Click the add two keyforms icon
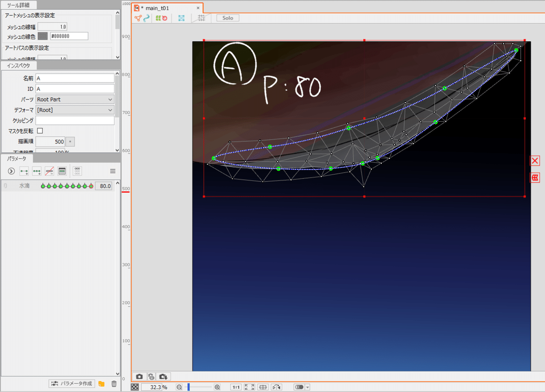Image resolution: width=545 pixels, height=392 pixels. pos(24,171)
